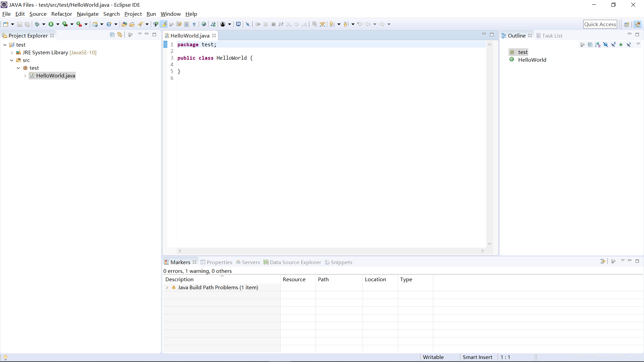Run the program with green play icon

coord(51,24)
